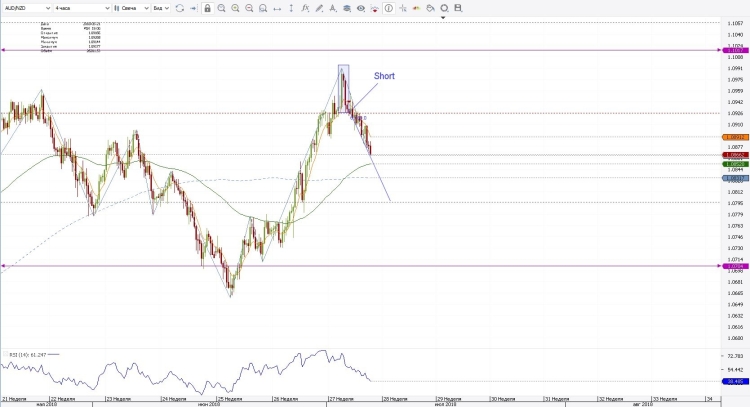The image size is (750, 407).
Task: Click the zoom out icon
Action: (249, 8)
